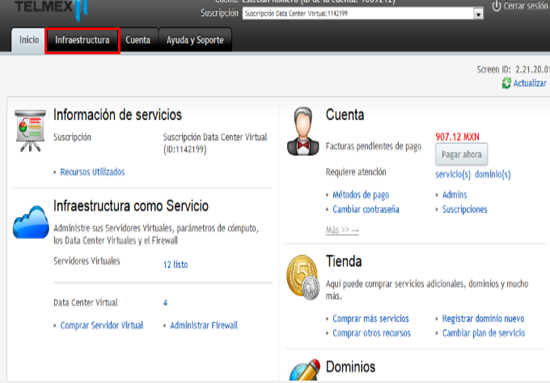Click the 12 listo servers link
The height and width of the screenshot is (383, 550).
175,264
